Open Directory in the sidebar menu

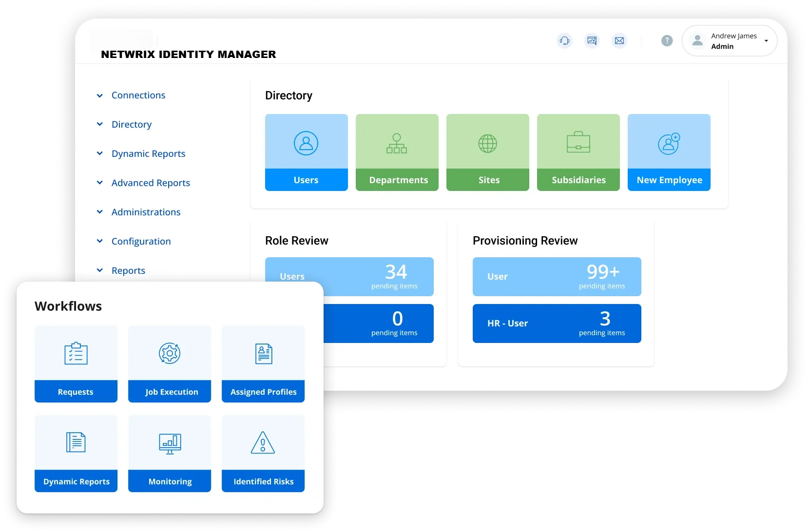(132, 125)
